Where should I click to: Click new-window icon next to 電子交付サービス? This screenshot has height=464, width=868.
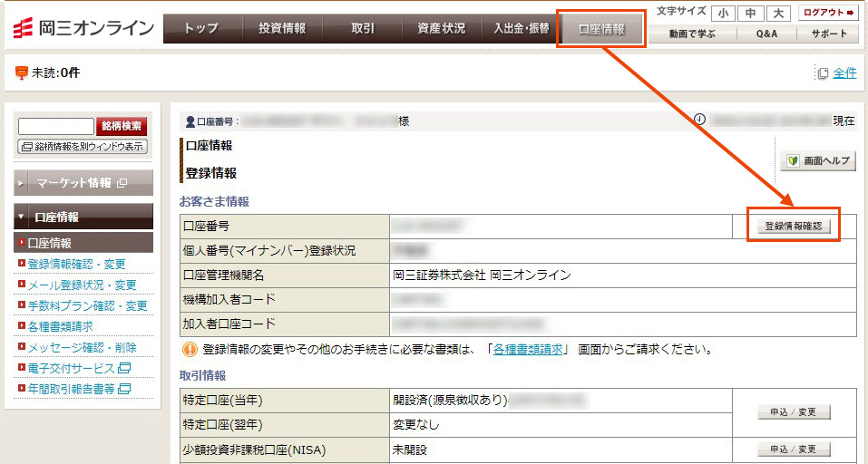point(124,368)
